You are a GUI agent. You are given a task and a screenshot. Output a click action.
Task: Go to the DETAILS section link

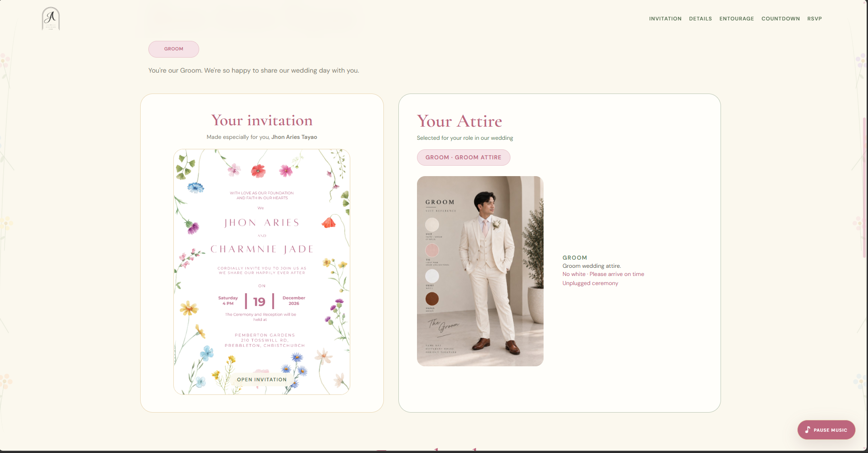click(x=700, y=19)
